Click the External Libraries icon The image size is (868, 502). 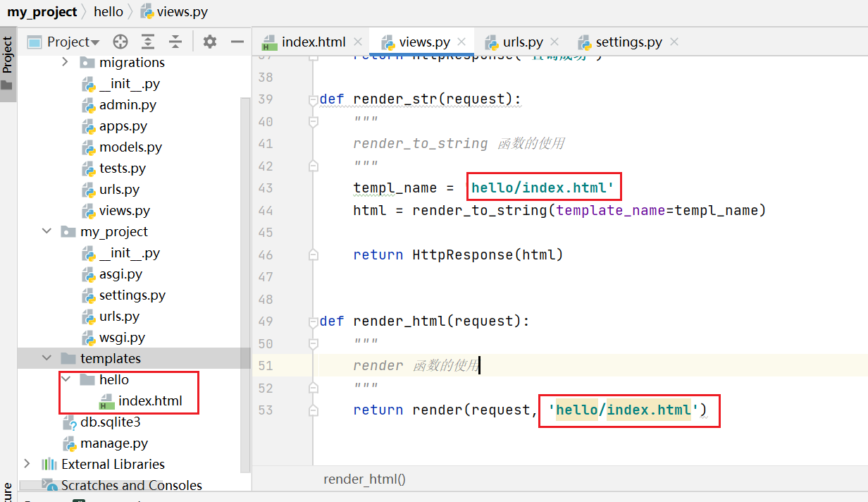49,464
